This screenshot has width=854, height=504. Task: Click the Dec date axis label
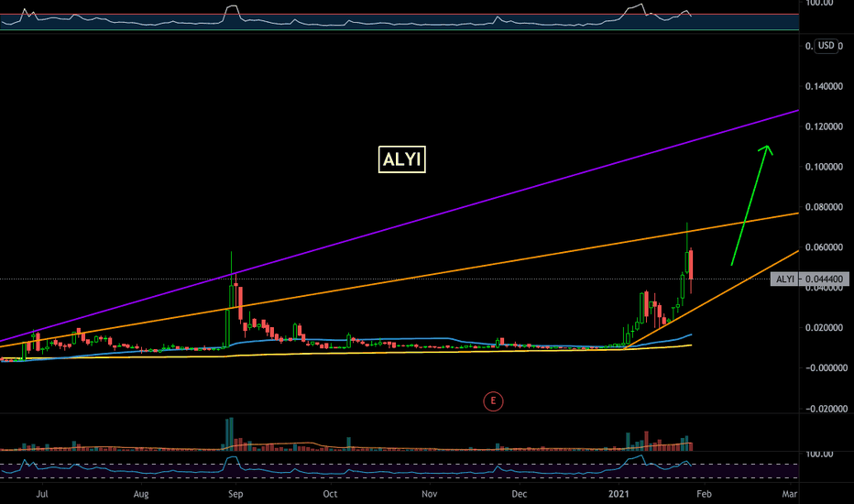pyautogui.click(x=519, y=494)
